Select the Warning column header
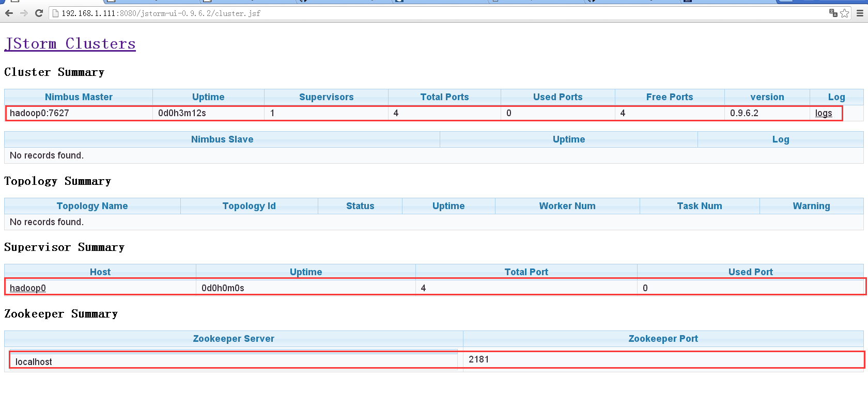The width and height of the screenshot is (868, 411). pyautogui.click(x=812, y=206)
